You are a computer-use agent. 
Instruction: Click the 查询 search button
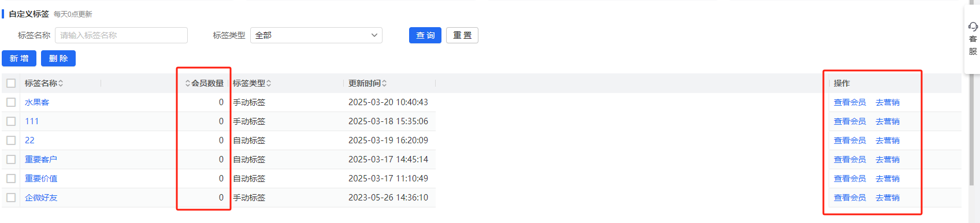pos(425,35)
